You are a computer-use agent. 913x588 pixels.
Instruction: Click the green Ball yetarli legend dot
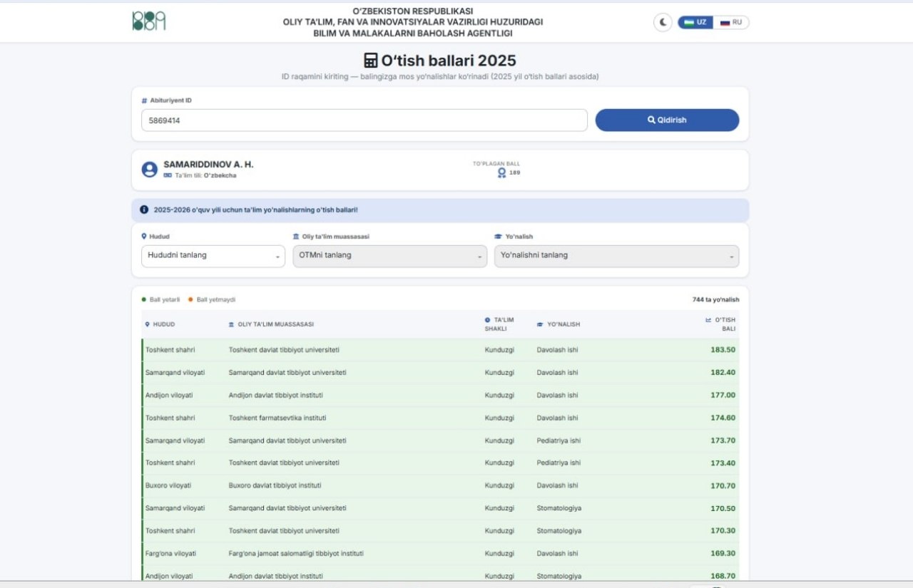point(144,299)
